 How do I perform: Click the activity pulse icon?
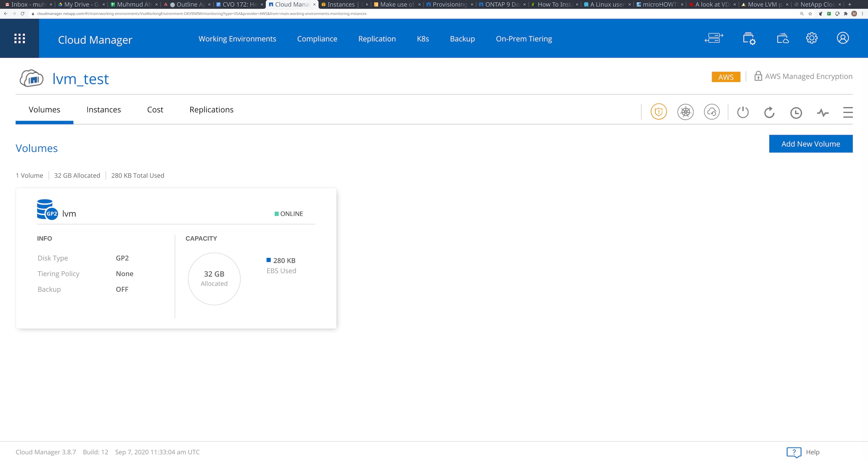pos(823,113)
